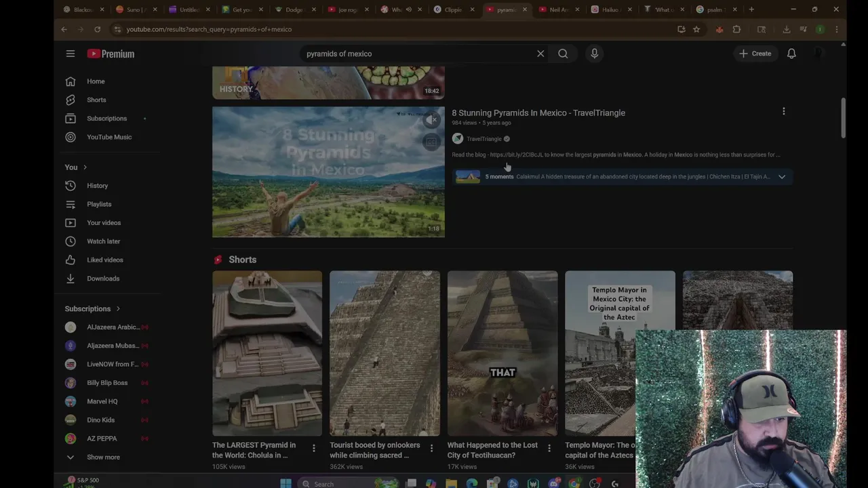868x488 pixels.
Task: Expand the Subscriptions section heading
Action: 92,308
